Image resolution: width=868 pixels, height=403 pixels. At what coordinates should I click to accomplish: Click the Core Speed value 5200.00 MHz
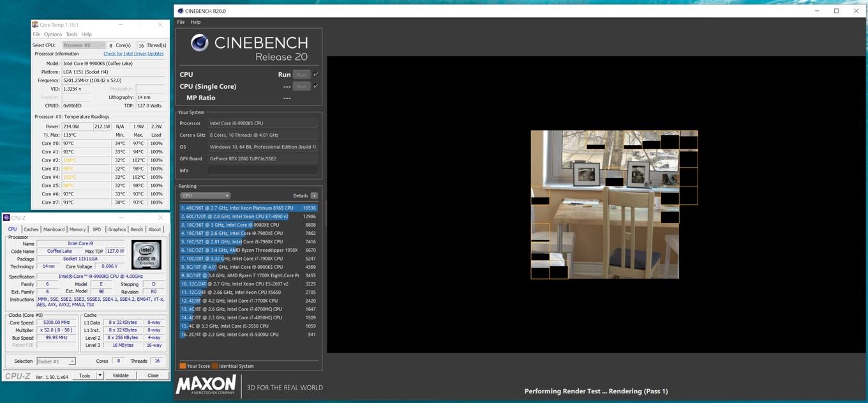(57, 323)
